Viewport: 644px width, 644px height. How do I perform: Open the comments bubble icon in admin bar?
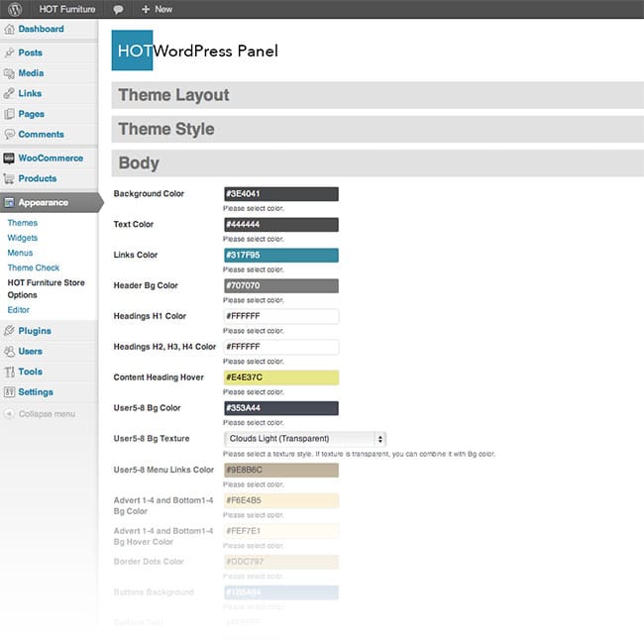[x=118, y=9]
